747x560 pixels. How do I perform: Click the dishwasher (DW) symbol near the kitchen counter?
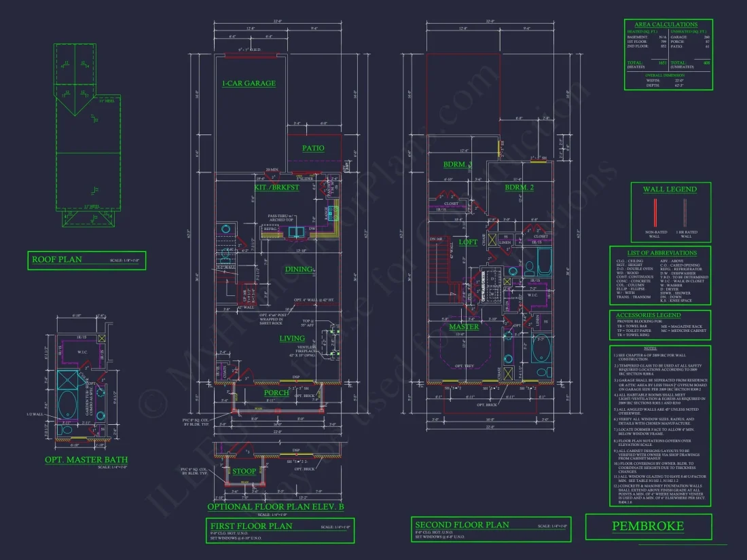[312, 229]
